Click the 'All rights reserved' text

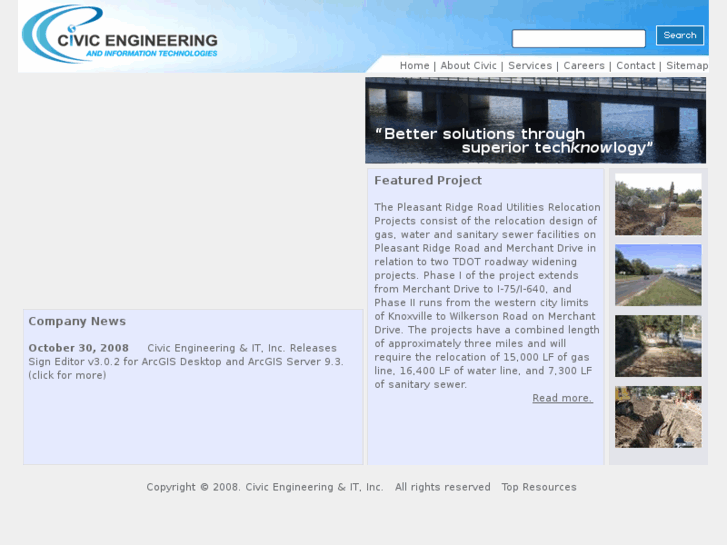pyautogui.click(x=442, y=487)
